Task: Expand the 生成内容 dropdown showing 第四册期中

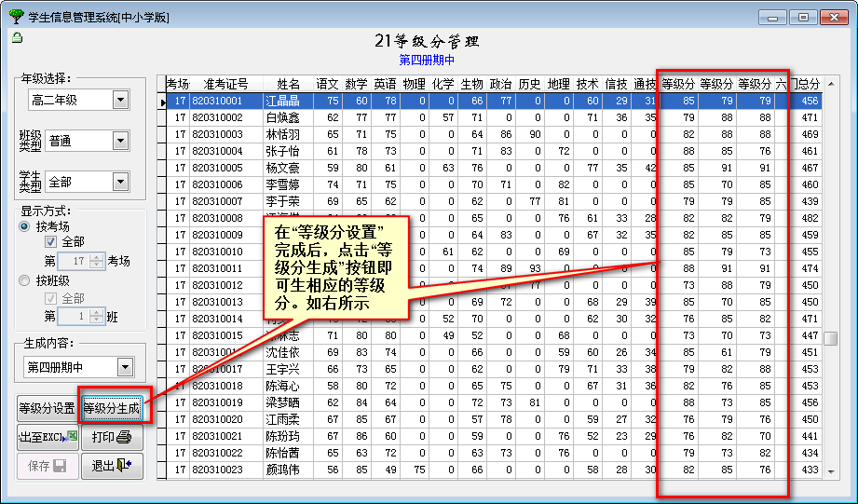Action: (124, 367)
